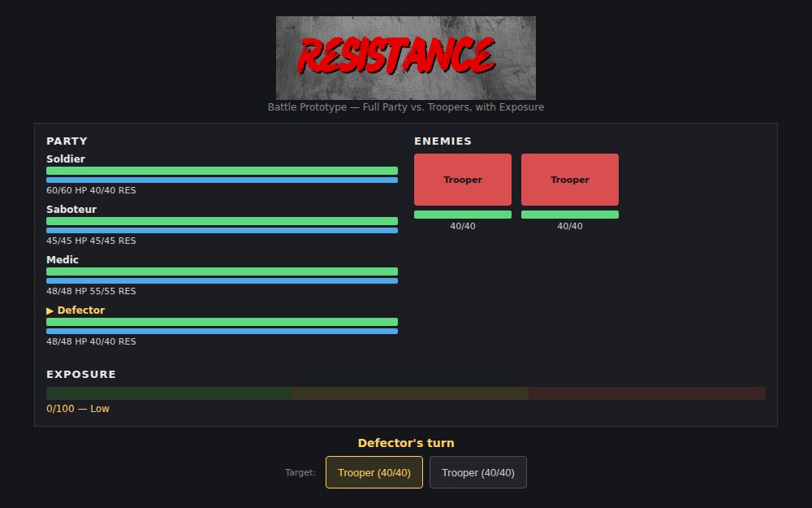Select the Soldier party member name
Viewport: 812px width, 508px height.
tap(66, 159)
